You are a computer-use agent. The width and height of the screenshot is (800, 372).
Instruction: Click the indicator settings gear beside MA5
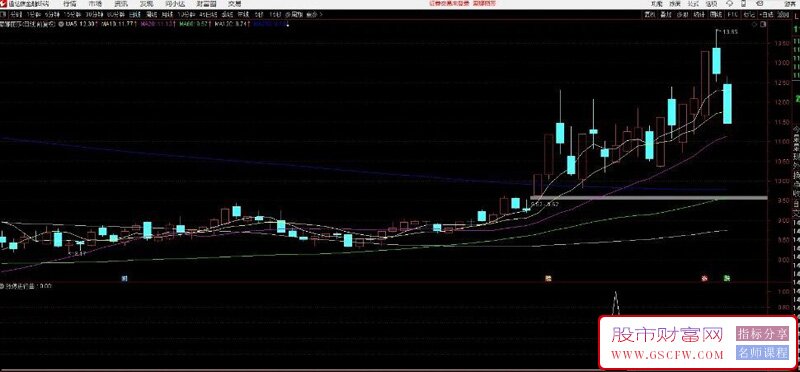tap(61, 23)
